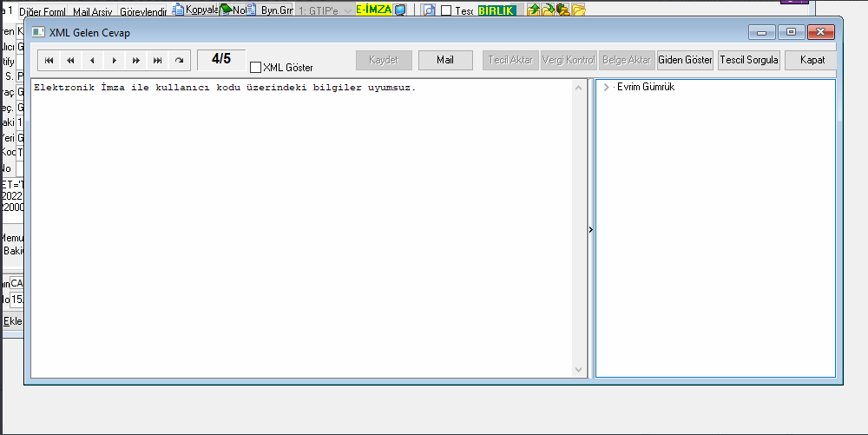This screenshot has width=868, height=435.
Task: Click the Mail button
Action: pos(445,60)
